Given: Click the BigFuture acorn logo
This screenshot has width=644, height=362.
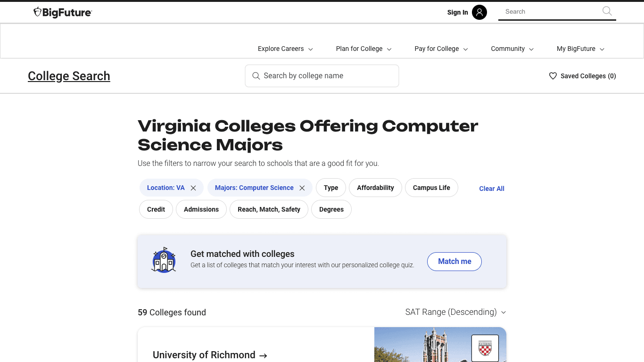Looking at the screenshot, I should 38,12.
